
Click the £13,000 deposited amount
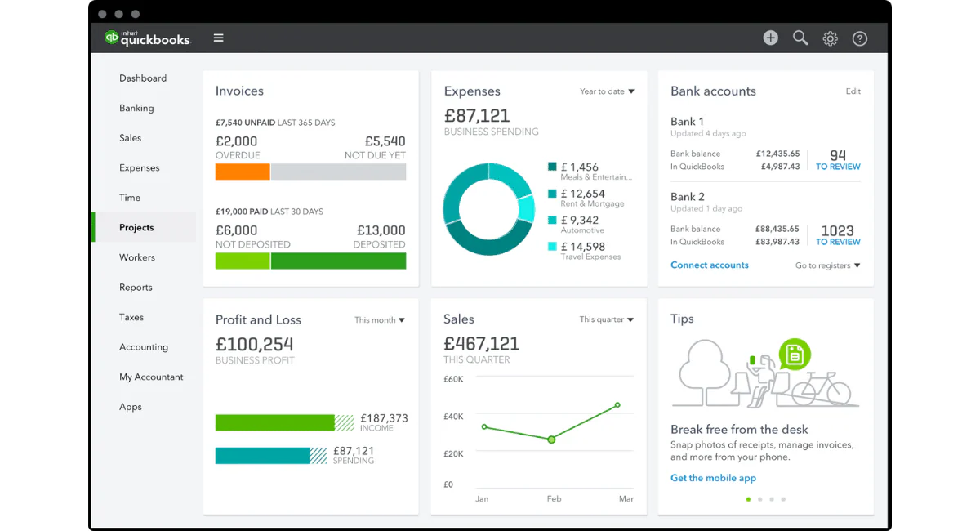tap(381, 230)
